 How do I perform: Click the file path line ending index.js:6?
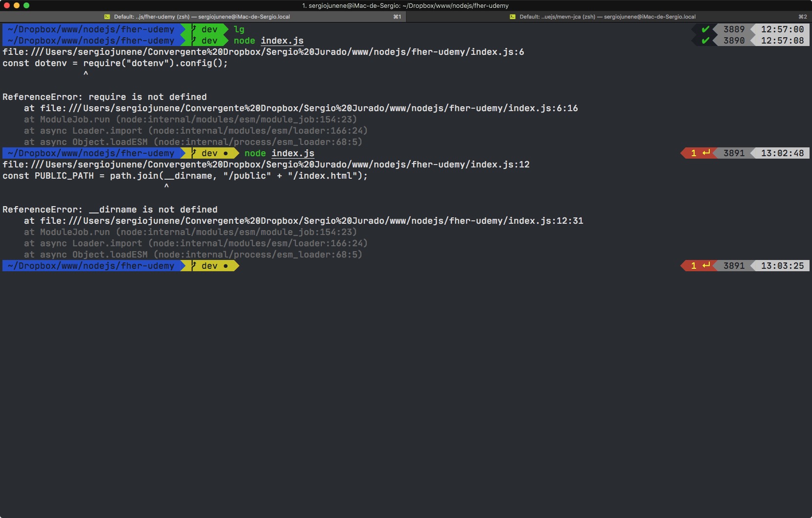point(263,52)
